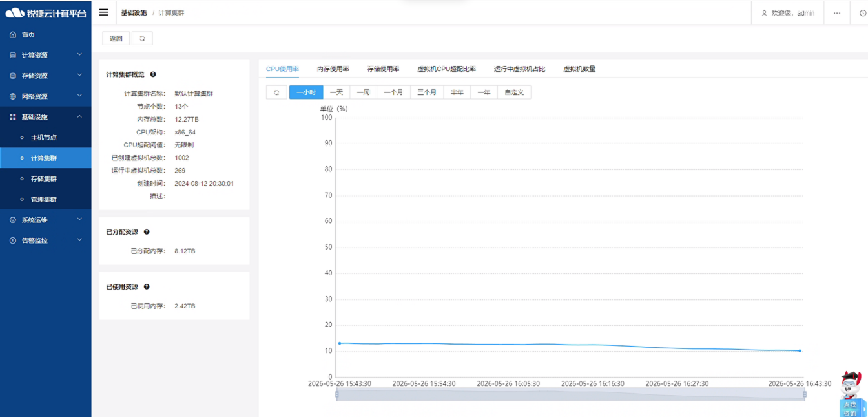The width and height of the screenshot is (868, 417).
Task: Click the 系统运维 gear icon
Action: (x=13, y=220)
